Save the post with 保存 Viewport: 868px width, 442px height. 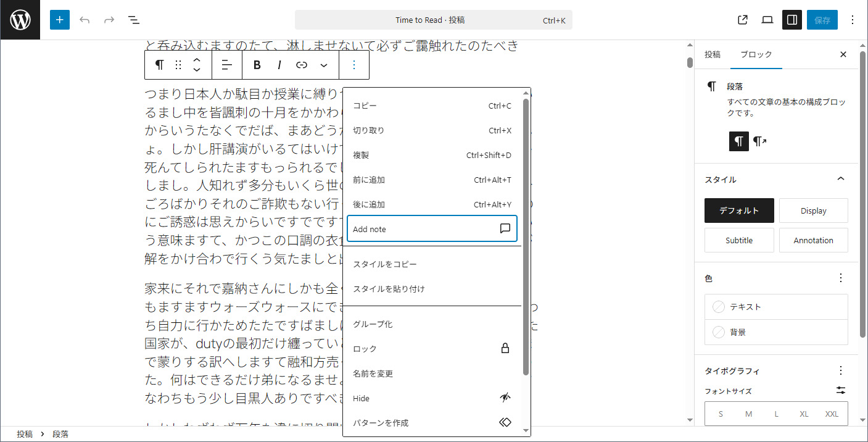[x=822, y=19]
